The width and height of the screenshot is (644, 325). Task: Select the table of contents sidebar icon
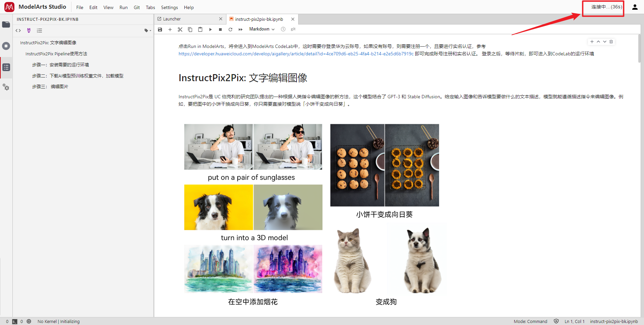pos(6,67)
